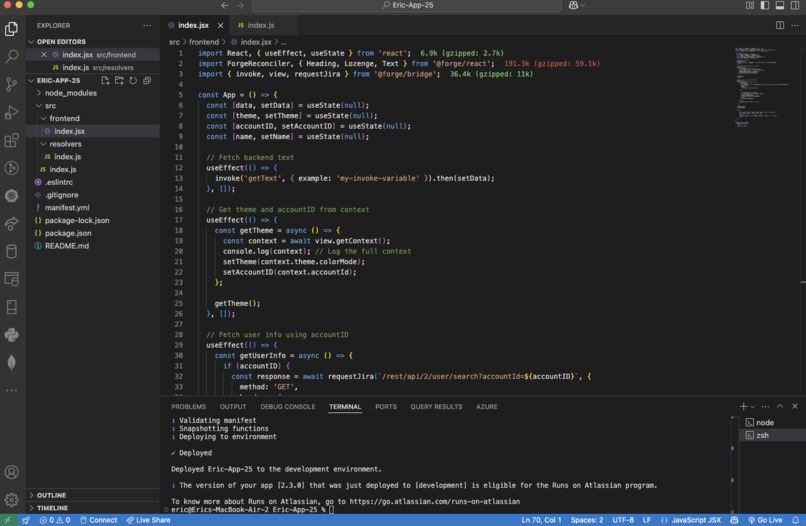This screenshot has height=526, width=806.
Task: Open terminal panel more actions ellipsis
Action: click(x=765, y=406)
